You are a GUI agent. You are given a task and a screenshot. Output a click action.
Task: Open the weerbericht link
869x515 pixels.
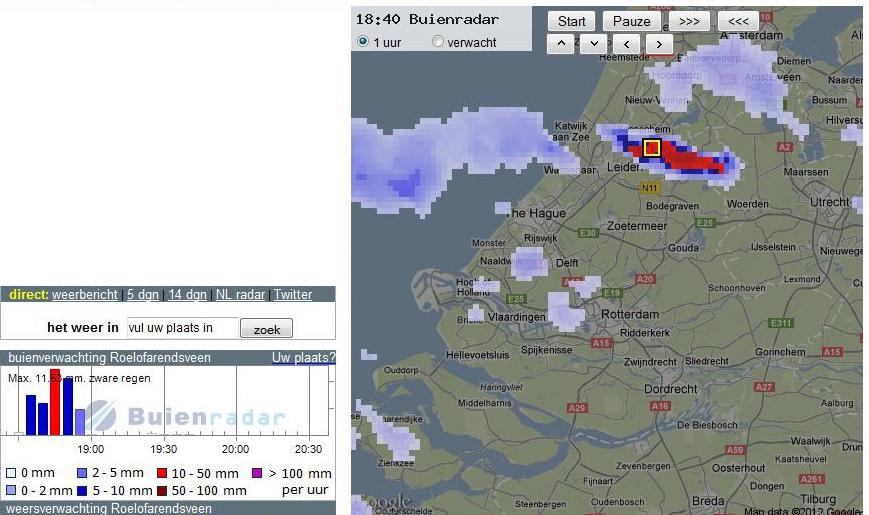85,294
